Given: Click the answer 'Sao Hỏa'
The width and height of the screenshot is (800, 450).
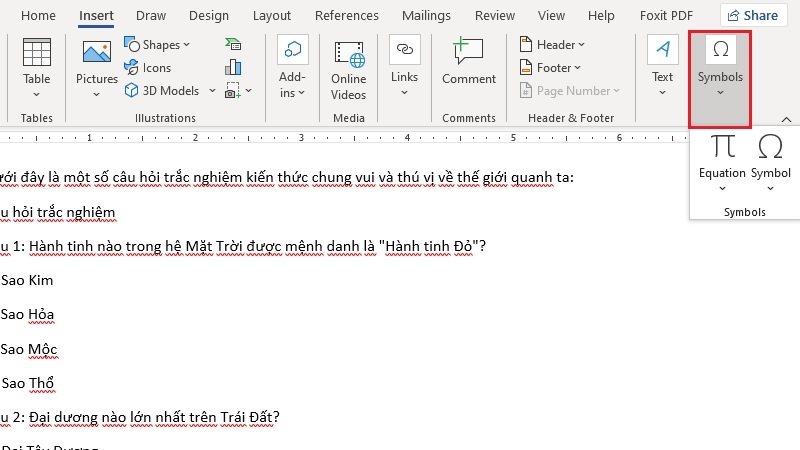Looking at the screenshot, I should click(27, 314).
